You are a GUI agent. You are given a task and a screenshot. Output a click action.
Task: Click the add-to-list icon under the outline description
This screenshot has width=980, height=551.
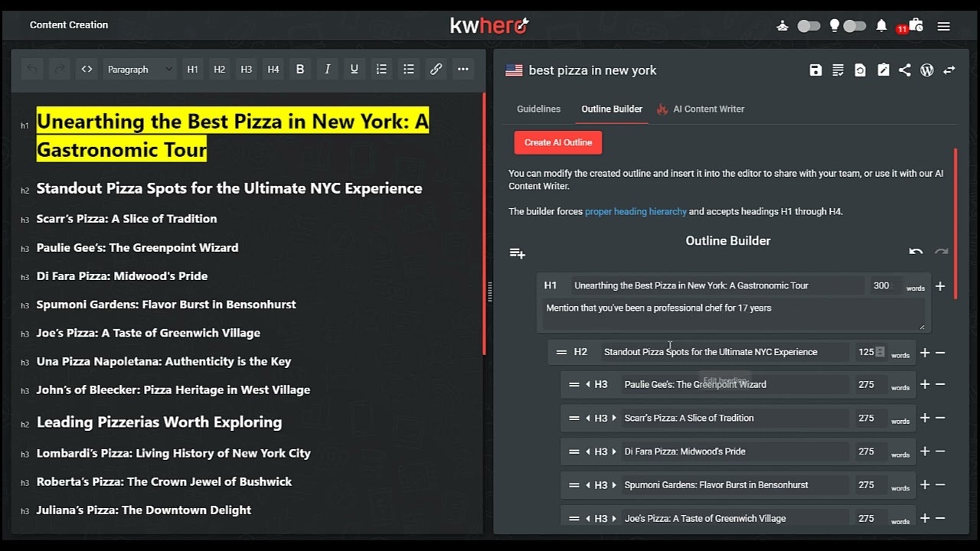coord(518,253)
